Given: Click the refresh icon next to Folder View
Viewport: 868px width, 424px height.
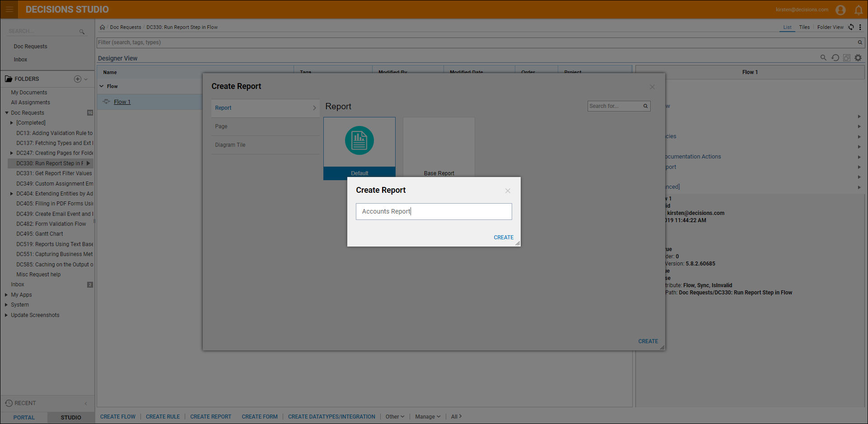Looking at the screenshot, I should 851,27.
